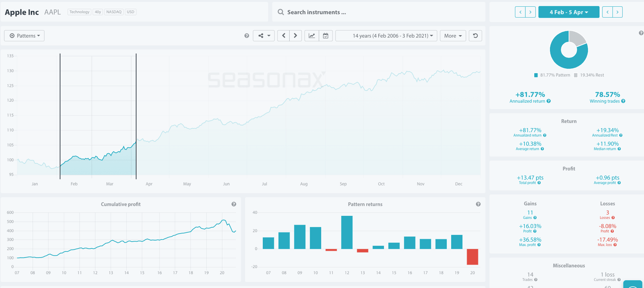Click help icon beside Max. loss
This screenshot has width=644, height=288.
615,245
